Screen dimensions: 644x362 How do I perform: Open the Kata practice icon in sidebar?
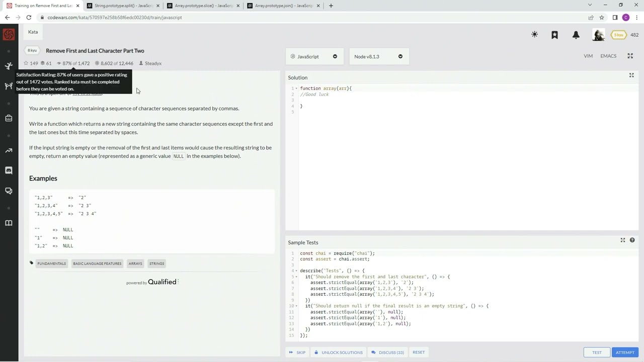(x=9, y=66)
